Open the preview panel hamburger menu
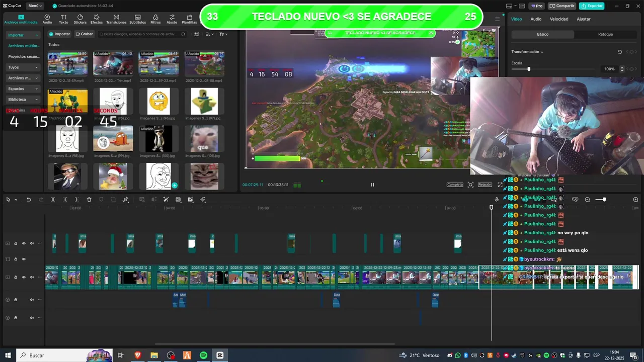 498,19
